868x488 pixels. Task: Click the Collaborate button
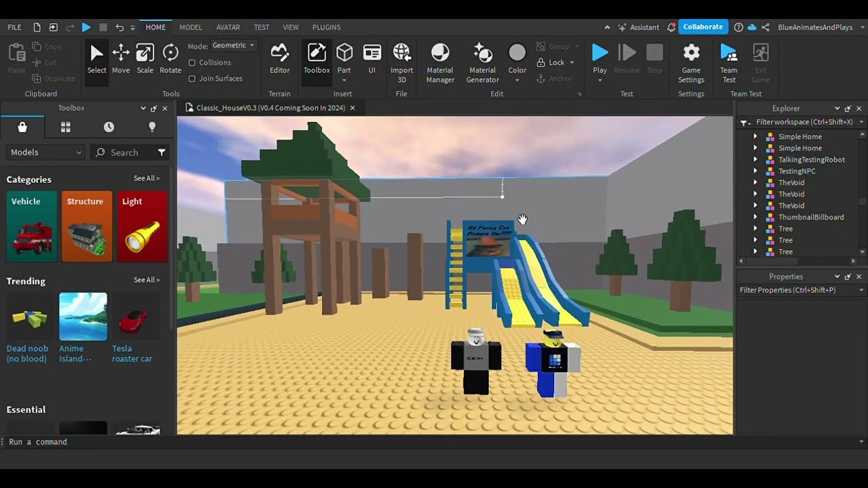(703, 27)
